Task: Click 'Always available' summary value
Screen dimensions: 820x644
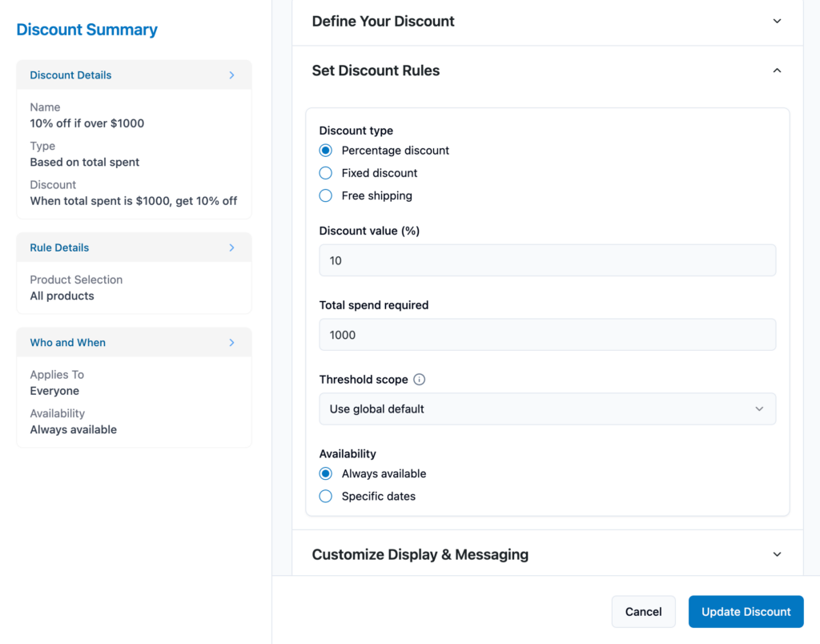Action: [73, 429]
